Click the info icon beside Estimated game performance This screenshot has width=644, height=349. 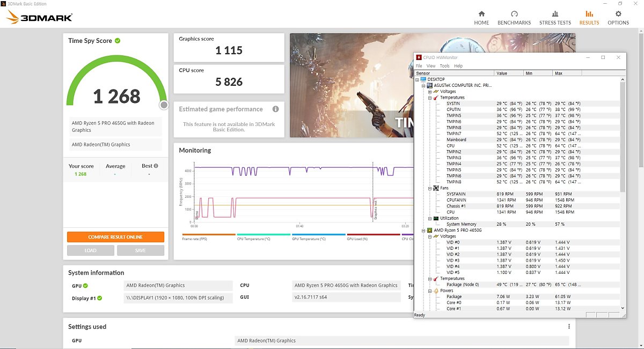(275, 109)
